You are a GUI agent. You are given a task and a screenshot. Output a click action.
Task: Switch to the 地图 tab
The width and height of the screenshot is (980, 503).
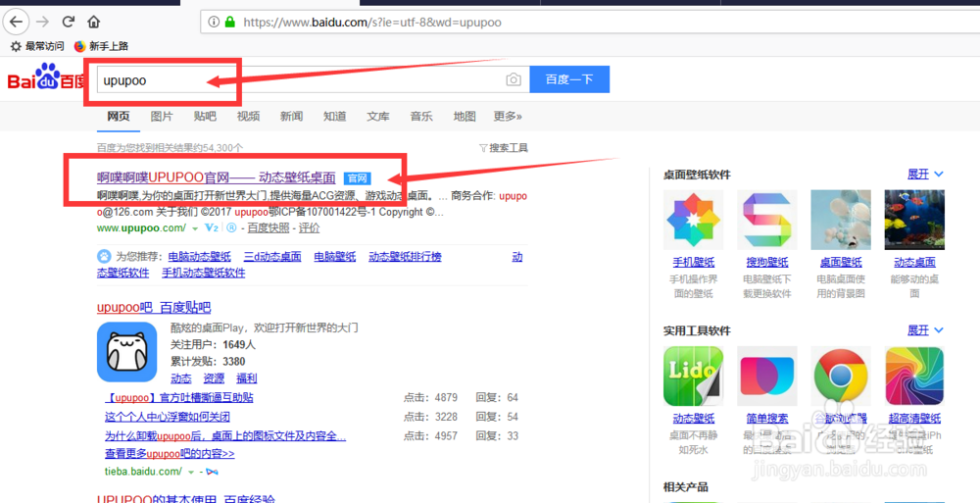click(x=465, y=117)
